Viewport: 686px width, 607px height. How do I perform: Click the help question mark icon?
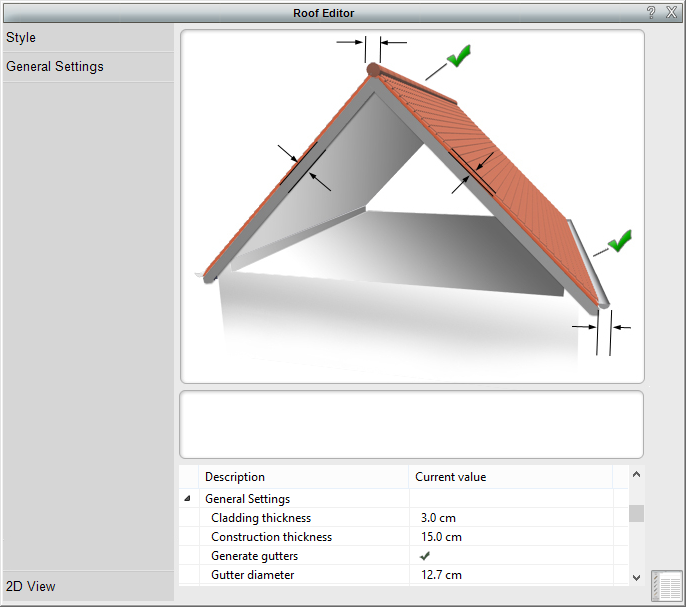651,12
